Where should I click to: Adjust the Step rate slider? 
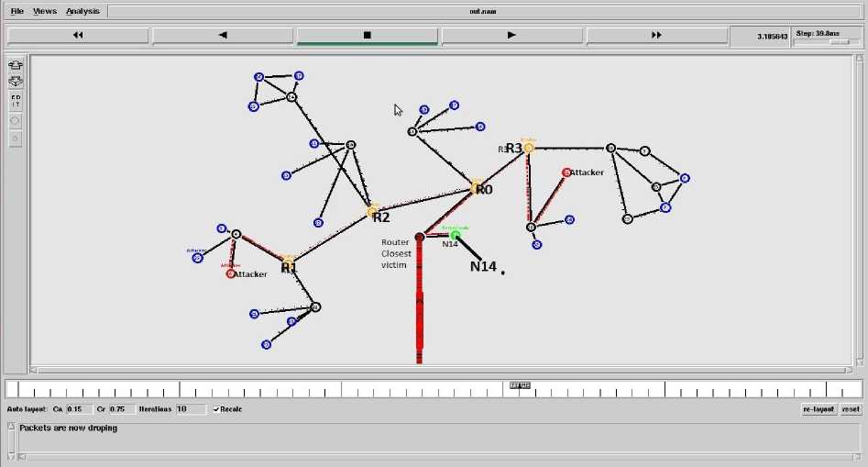coord(840,42)
